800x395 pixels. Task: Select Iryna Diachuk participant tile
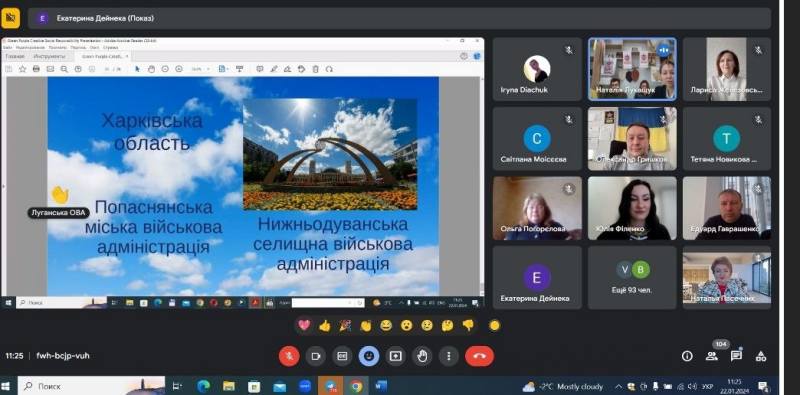click(537, 69)
